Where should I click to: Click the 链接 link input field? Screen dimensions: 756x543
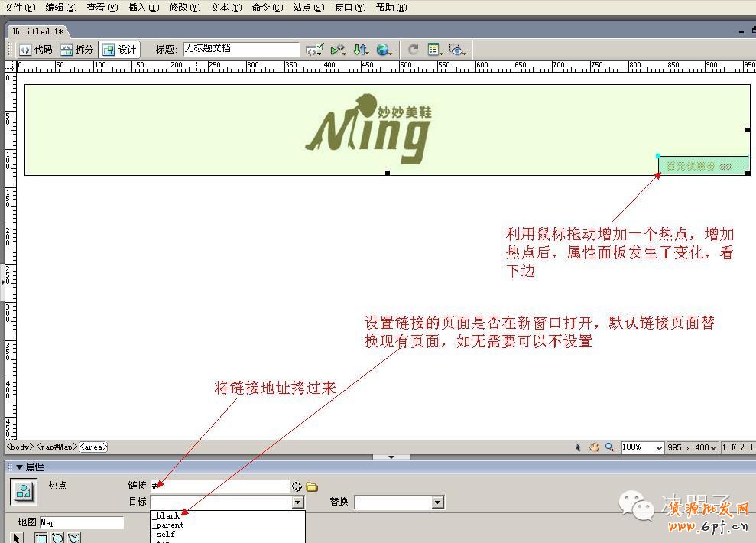tap(220, 486)
